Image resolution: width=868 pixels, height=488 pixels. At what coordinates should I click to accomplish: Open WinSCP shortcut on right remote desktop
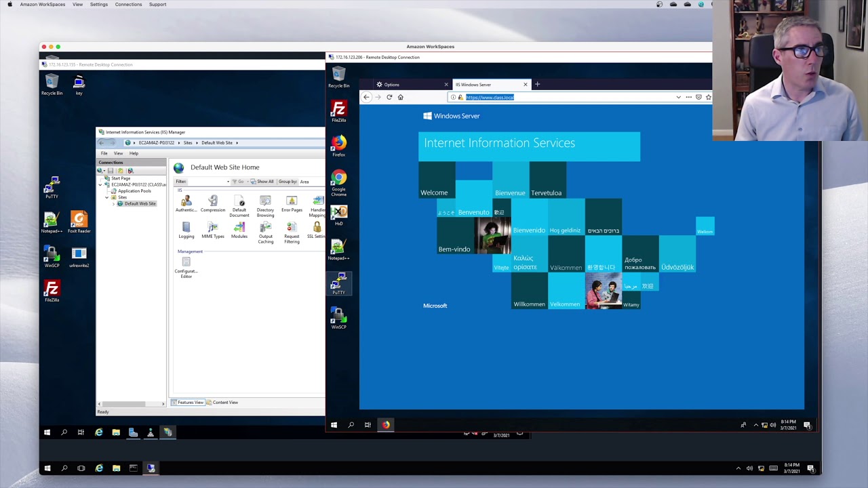[338, 317]
